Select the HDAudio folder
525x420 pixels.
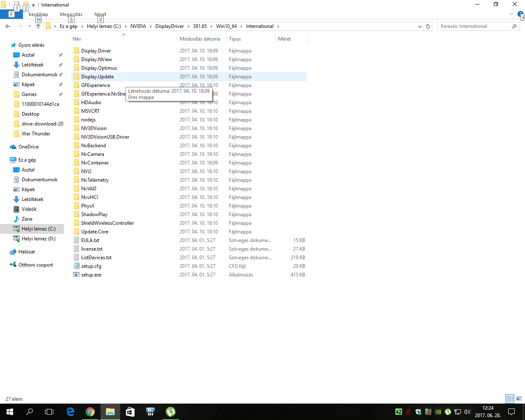point(91,103)
